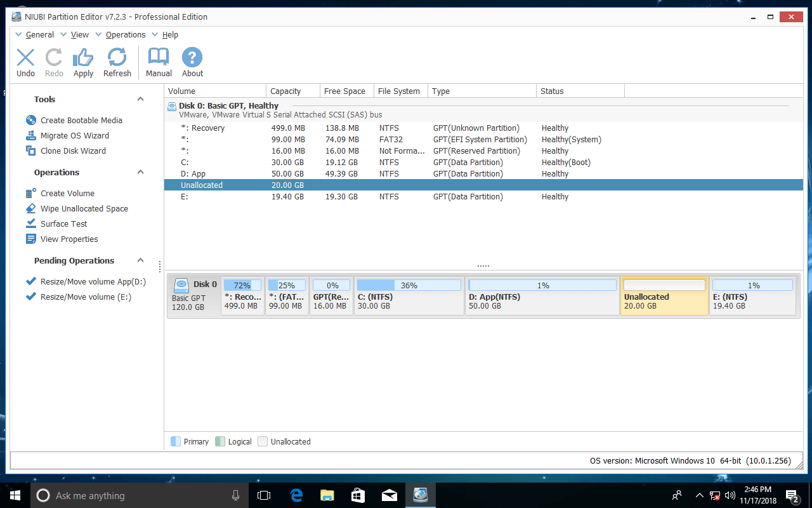Screen dimensions: 812x508
Task: Toggle checkmark for Resize/Move volume (E:)
Action: point(30,297)
